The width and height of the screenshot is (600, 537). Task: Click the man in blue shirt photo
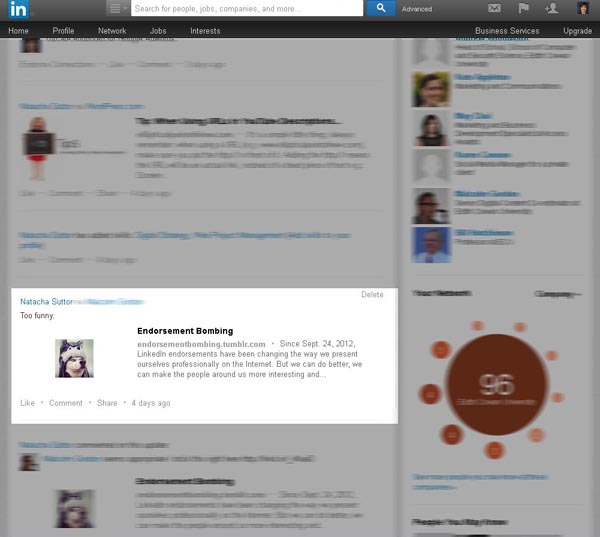(x=431, y=245)
